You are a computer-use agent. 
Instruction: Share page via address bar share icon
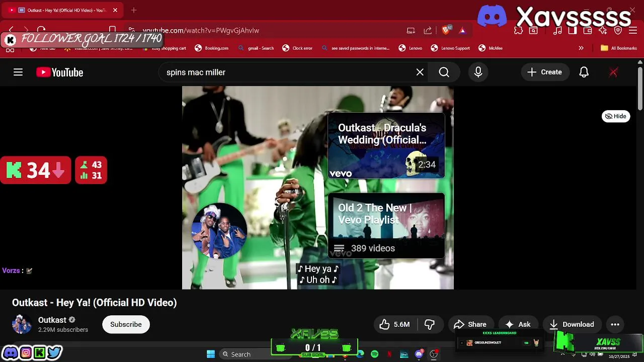(x=428, y=30)
